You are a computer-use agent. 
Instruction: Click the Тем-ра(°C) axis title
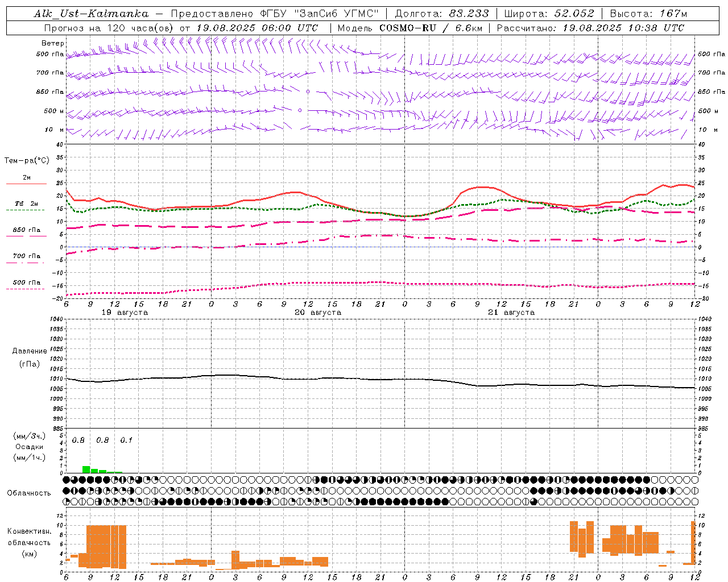(x=27, y=161)
